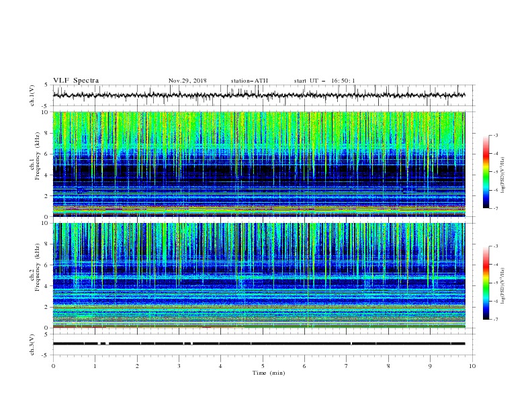Click the ch.3 black signal bar
Image resolution: width=532 pixels, height=411 pixels.
(x=259, y=344)
